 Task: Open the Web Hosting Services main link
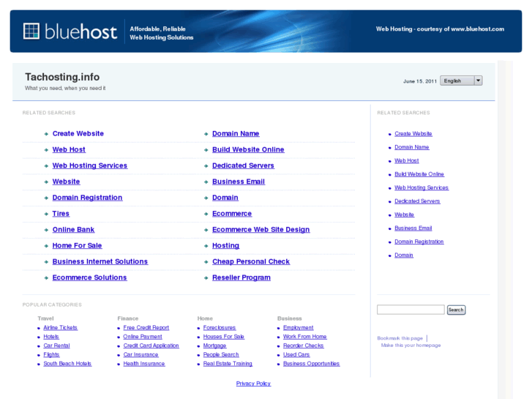(x=90, y=165)
